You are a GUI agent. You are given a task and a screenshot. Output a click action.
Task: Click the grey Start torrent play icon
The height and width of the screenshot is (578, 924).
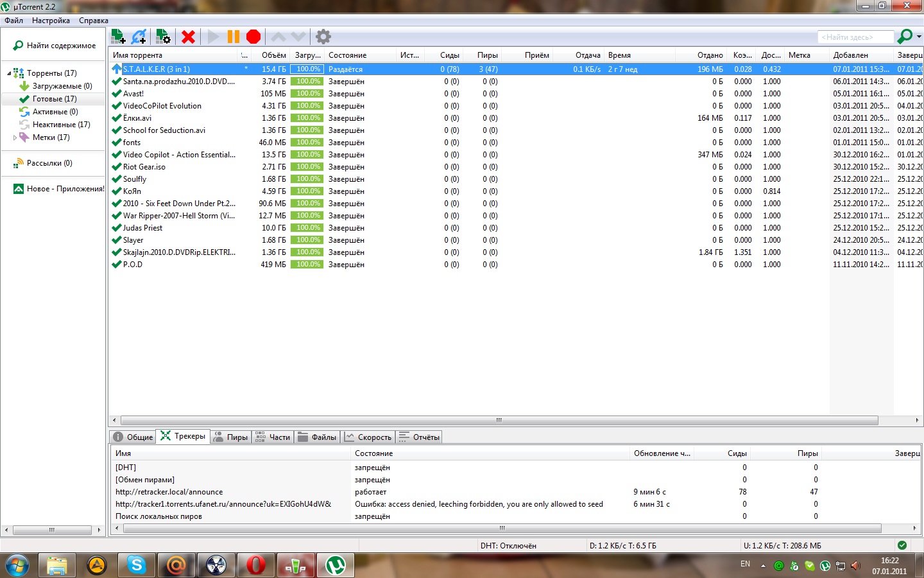(x=213, y=37)
